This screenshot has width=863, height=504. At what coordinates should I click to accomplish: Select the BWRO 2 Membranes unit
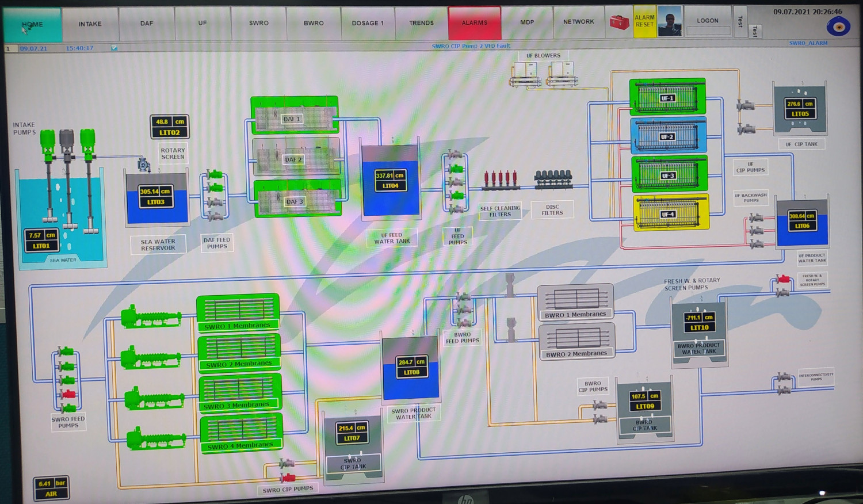[577, 342]
